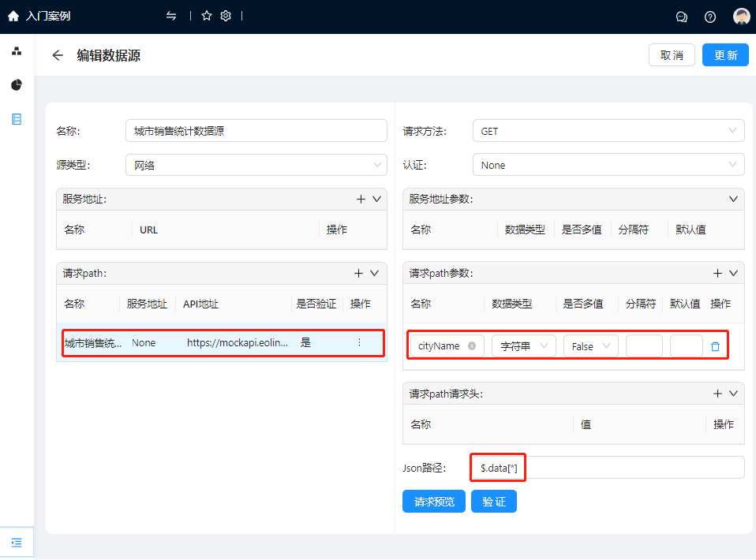Open the 认证 None dropdown
This screenshot has height=560, width=756.
coord(608,165)
